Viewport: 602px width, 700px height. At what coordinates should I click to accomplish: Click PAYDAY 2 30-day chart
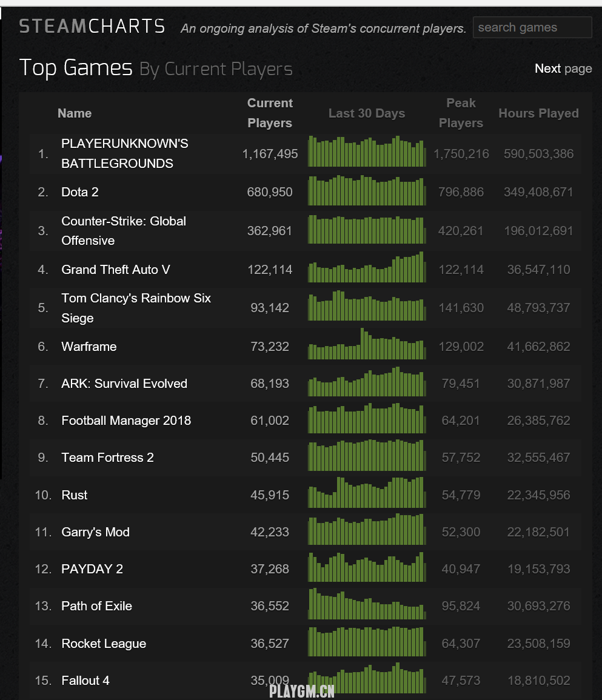point(367,567)
